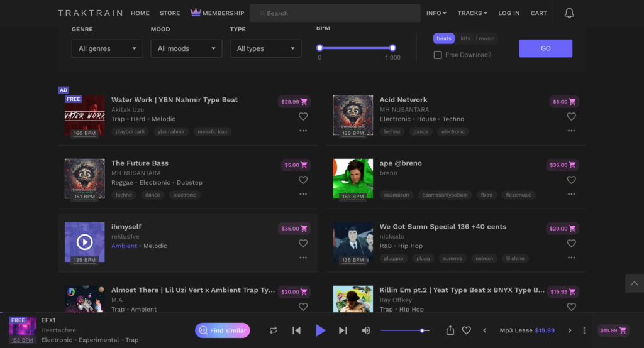This screenshot has height=348, width=644.
Task: Open more options for The Future Bass
Action: 303,194
